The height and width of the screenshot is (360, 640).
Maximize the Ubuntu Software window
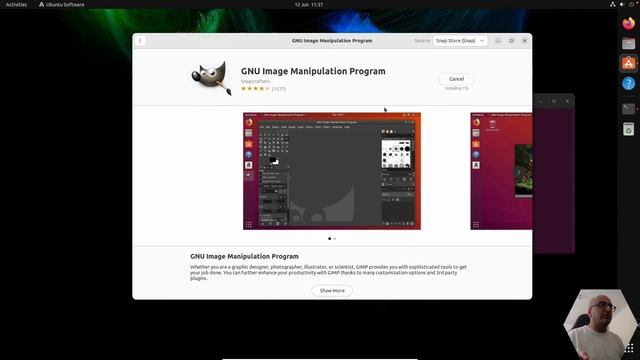pyautogui.click(x=511, y=41)
